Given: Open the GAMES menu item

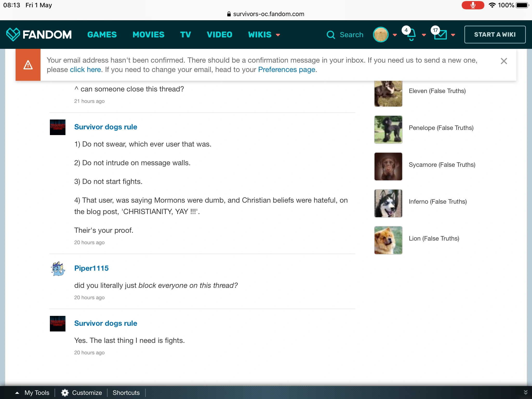Looking at the screenshot, I should coord(102,35).
